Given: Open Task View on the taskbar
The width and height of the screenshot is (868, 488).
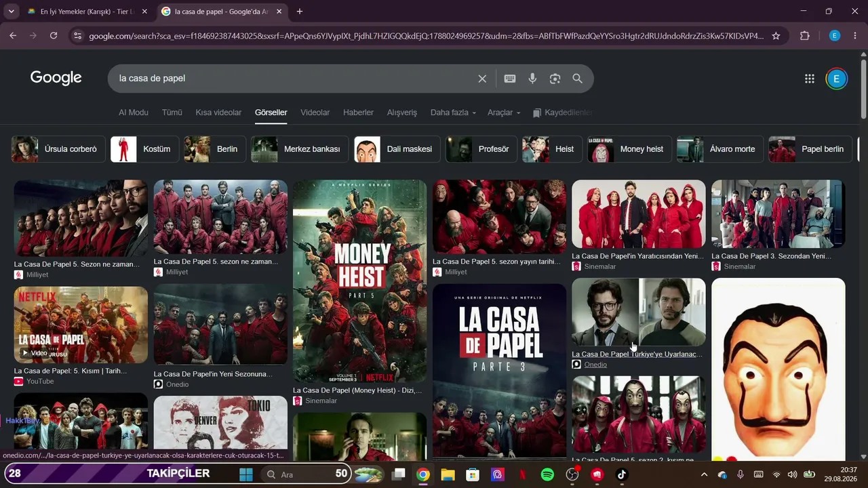Looking at the screenshot, I should (x=398, y=474).
